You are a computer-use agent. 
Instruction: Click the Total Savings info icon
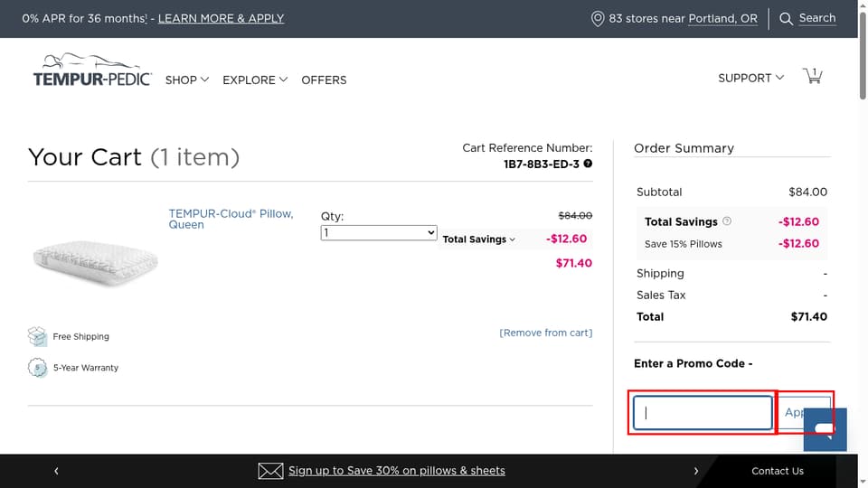727,221
